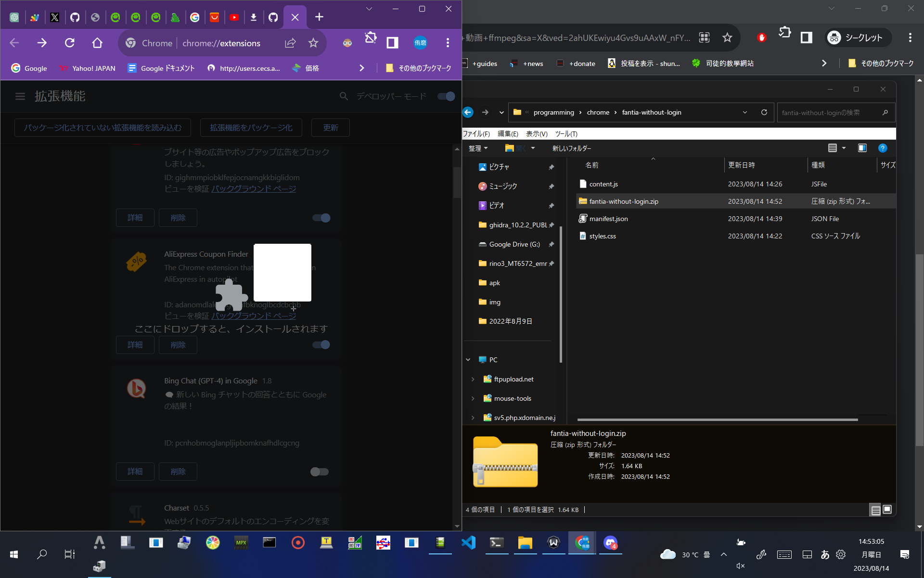Click the bookmark star in the address bar
Screen dimensions: 924x578
pos(313,43)
